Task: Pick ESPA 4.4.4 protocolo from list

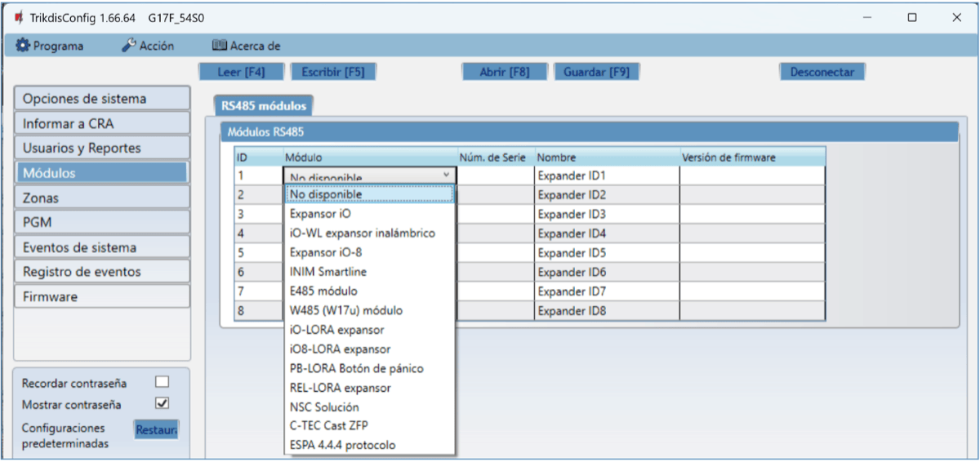Action: click(342, 445)
